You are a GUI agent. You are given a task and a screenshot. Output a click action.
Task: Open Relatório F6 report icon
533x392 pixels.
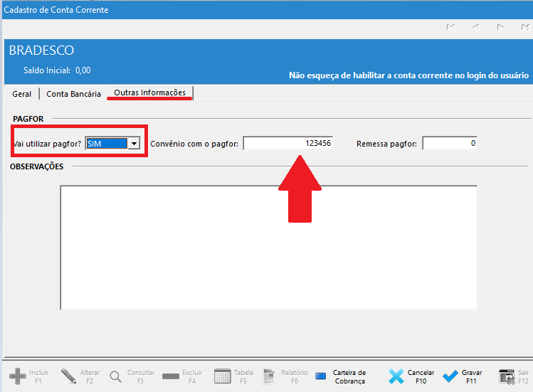coord(269,376)
